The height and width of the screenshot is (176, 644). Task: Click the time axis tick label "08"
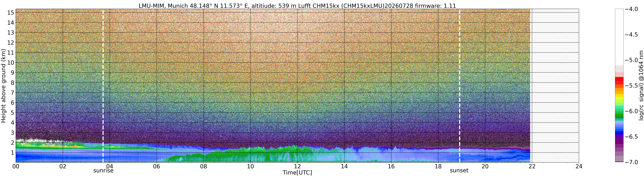click(x=203, y=166)
